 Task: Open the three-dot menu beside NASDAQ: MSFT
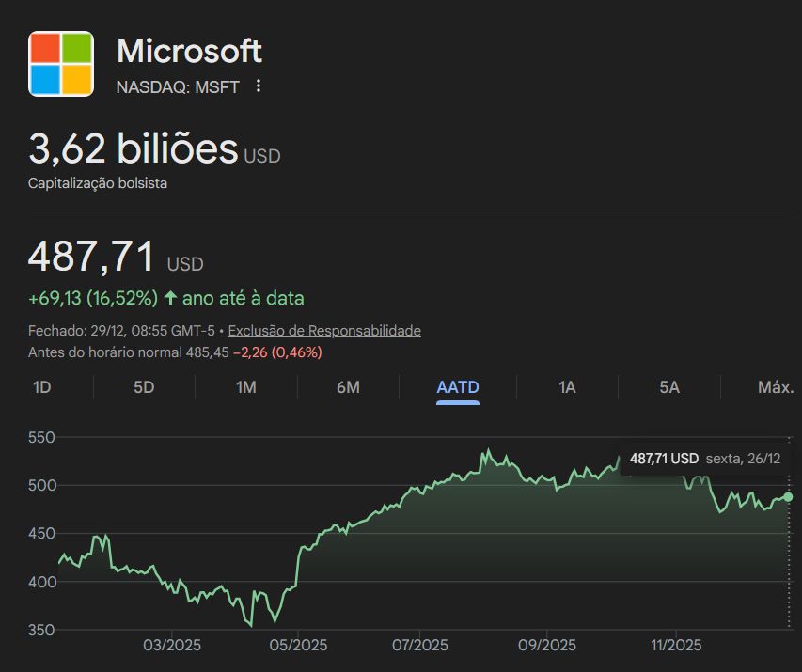[259, 86]
